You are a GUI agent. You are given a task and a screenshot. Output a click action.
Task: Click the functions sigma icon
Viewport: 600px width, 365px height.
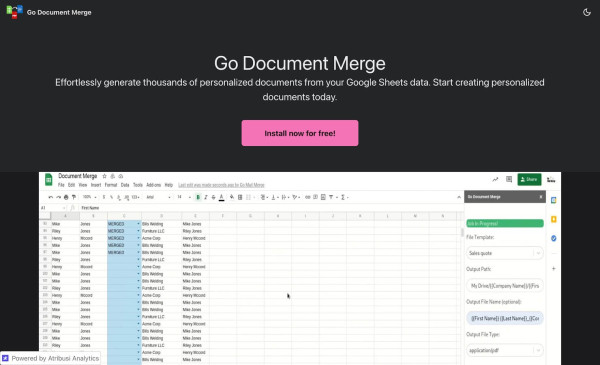tap(344, 197)
